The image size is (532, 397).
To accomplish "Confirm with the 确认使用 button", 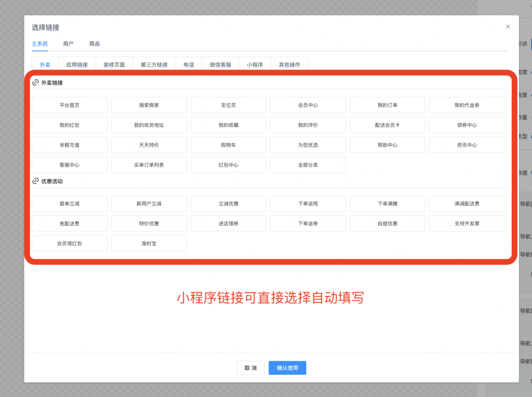I will 287,367.
